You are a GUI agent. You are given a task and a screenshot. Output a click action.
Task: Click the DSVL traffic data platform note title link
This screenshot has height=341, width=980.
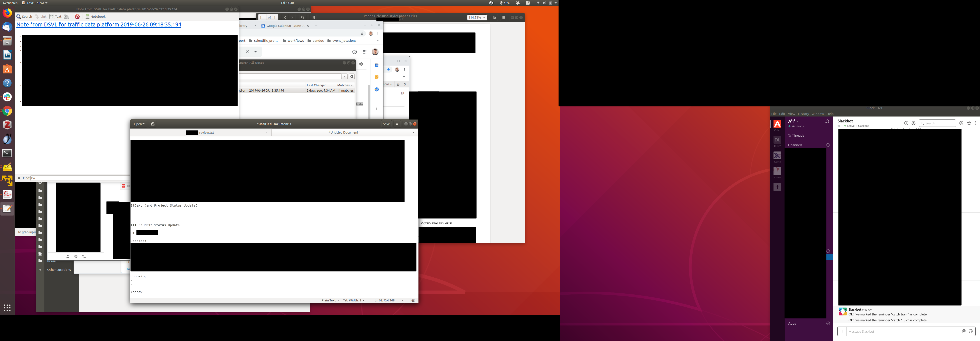point(99,25)
